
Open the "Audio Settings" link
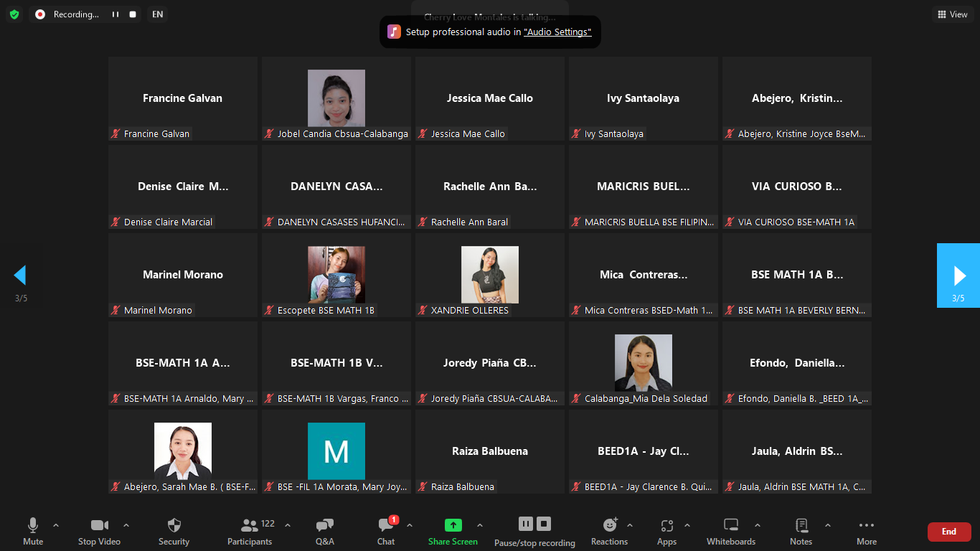(557, 32)
